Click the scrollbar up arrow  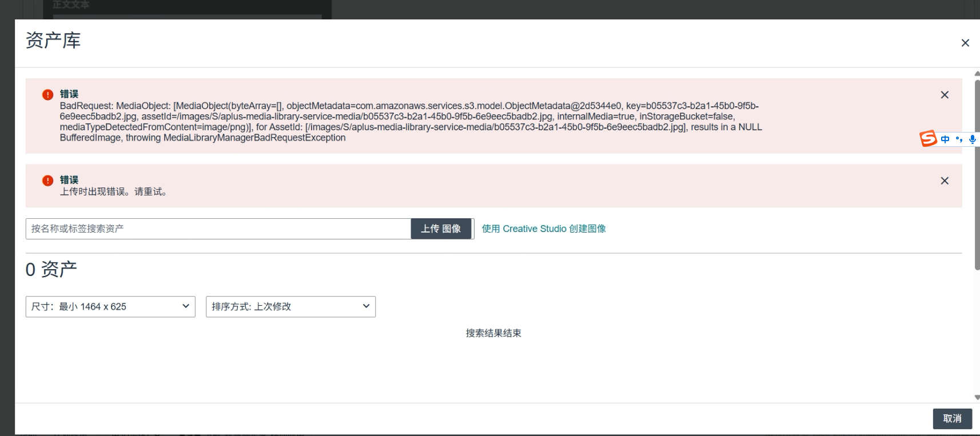pyautogui.click(x=977, y=74)
